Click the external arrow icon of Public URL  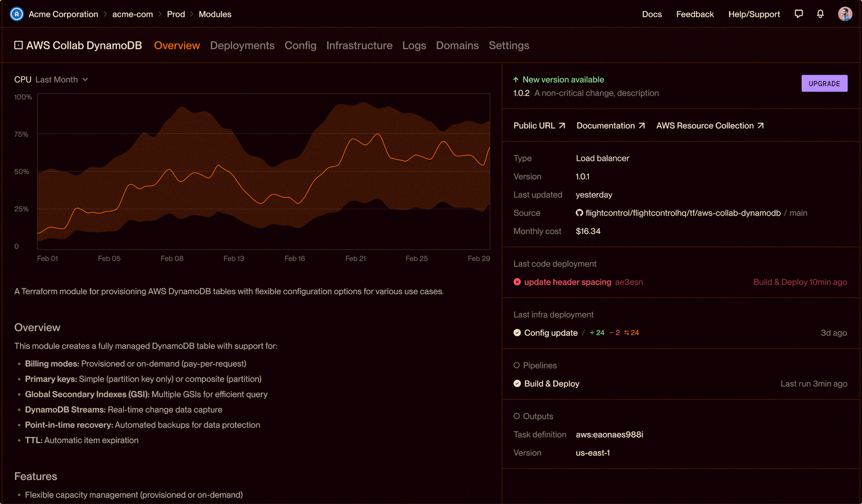562,126
